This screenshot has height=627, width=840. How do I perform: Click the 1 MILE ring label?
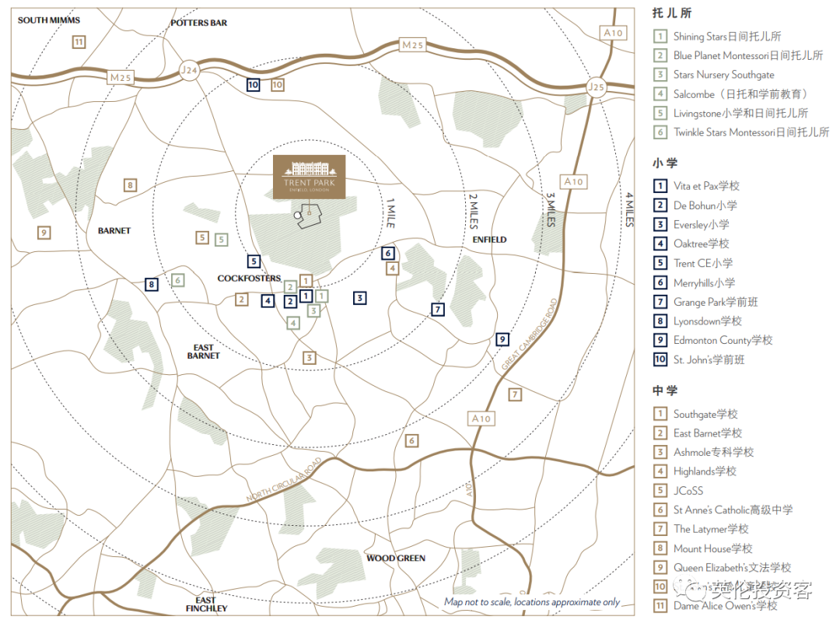click(x=391, y=212)
